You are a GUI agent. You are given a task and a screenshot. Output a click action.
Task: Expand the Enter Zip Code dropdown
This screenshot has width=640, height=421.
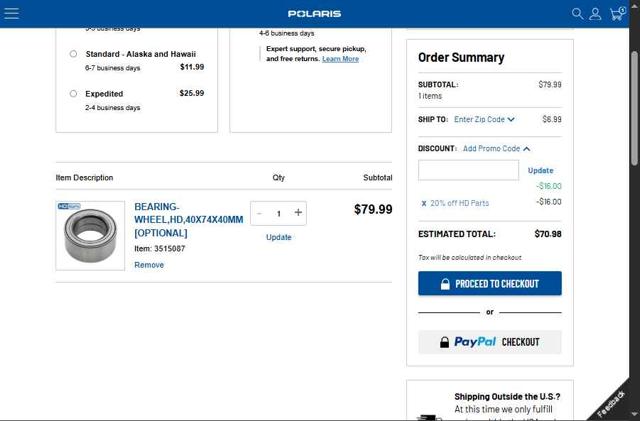[484, 120]
